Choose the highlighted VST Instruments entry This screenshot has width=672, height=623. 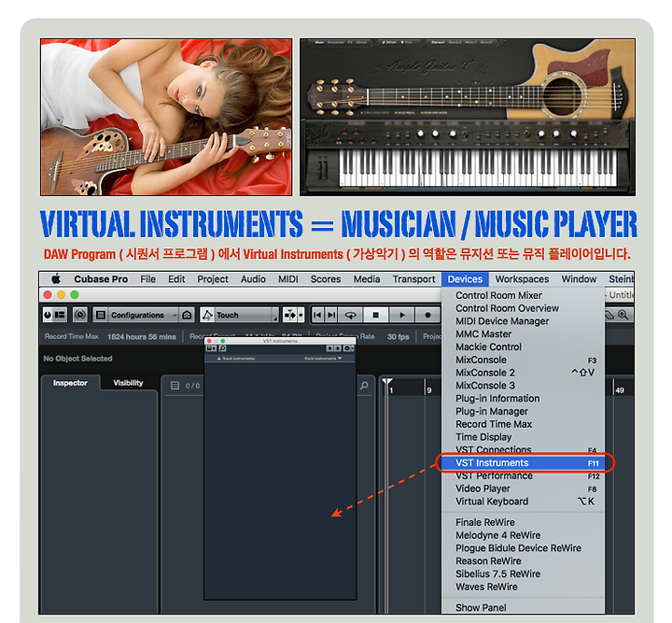(523, 463)
